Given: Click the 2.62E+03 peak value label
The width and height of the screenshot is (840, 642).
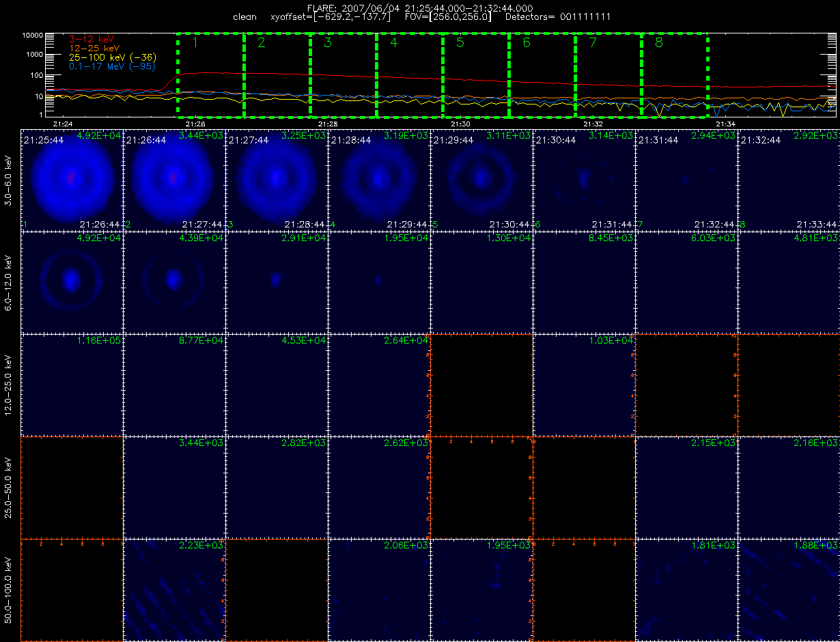Looking at the screenshot, I should 407,443.
